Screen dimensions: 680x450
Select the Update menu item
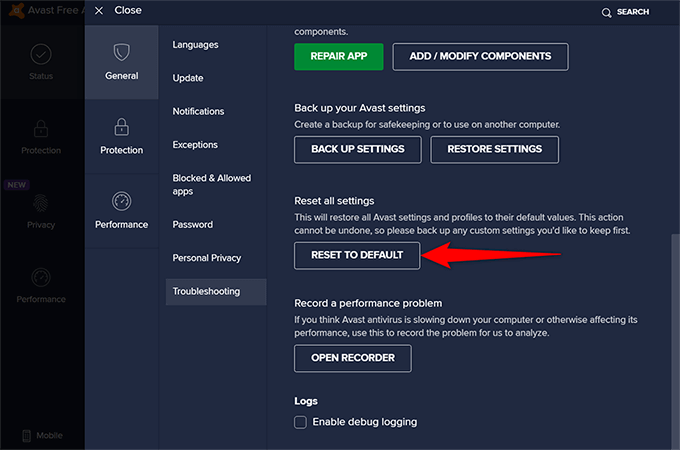[188, 78]
